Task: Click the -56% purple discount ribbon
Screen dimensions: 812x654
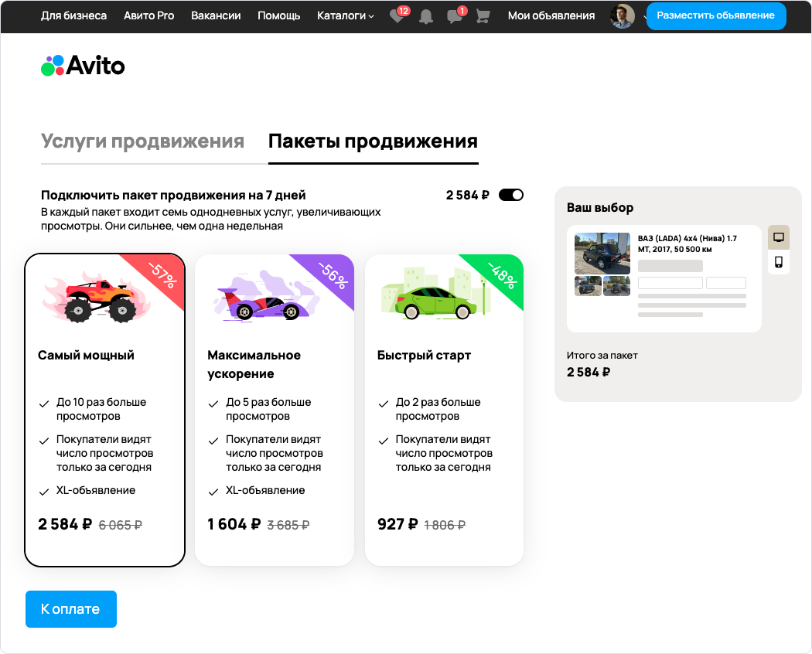Action: 333,275
